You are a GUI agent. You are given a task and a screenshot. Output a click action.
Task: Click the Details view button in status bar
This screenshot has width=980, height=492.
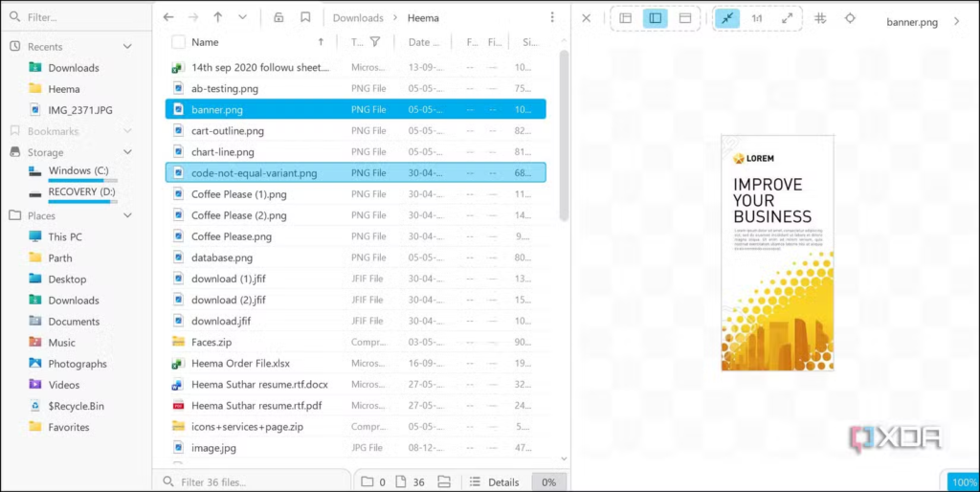coord(494,482)
